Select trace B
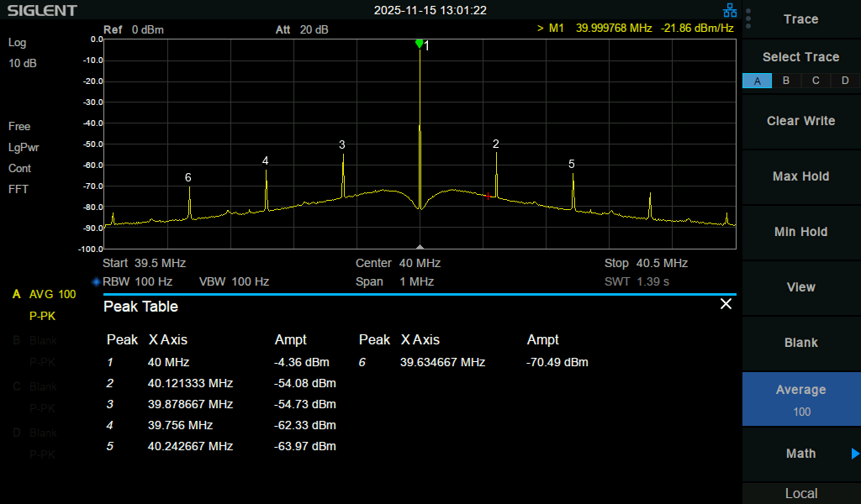 click(x=786, y=81)
